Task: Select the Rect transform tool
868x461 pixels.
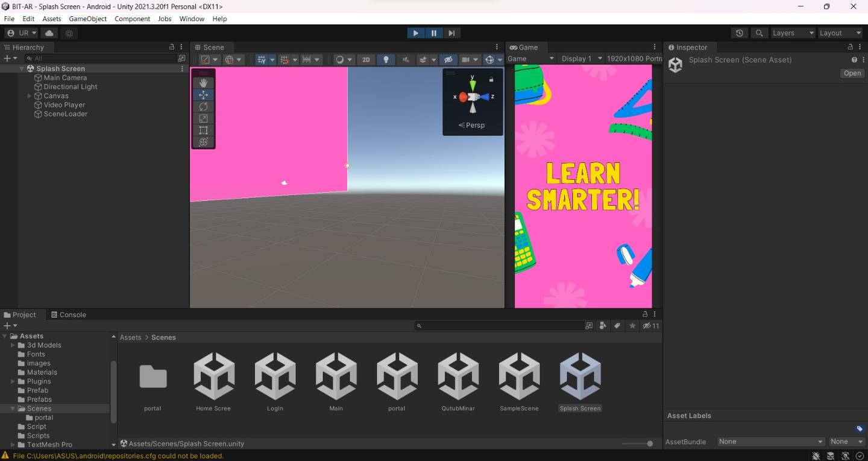Action: [x=203, y=130]
